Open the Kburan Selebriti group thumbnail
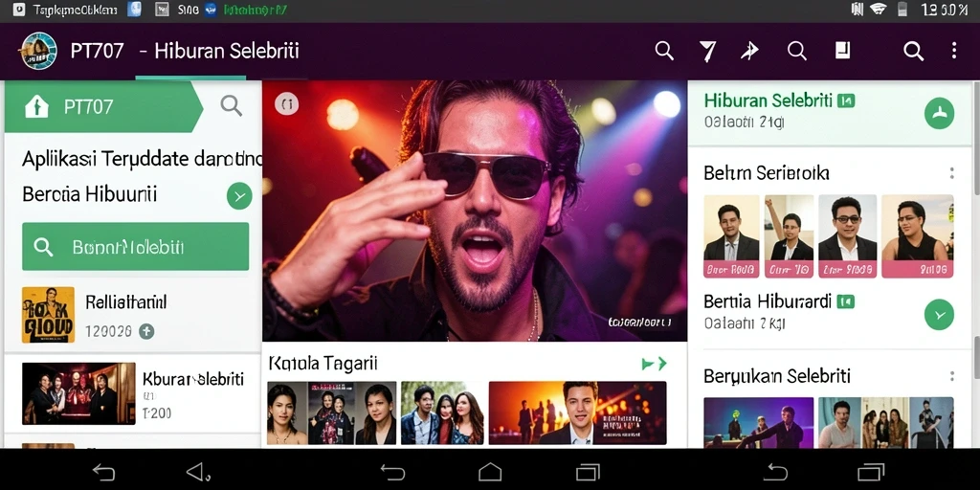The height and width of the screenshot is (490, 980). (x=78, y=393)
